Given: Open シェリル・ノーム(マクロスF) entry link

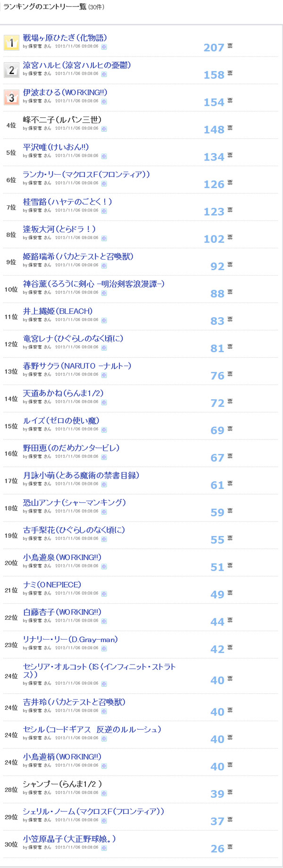Looking at the screenshot, I should 93,811.
